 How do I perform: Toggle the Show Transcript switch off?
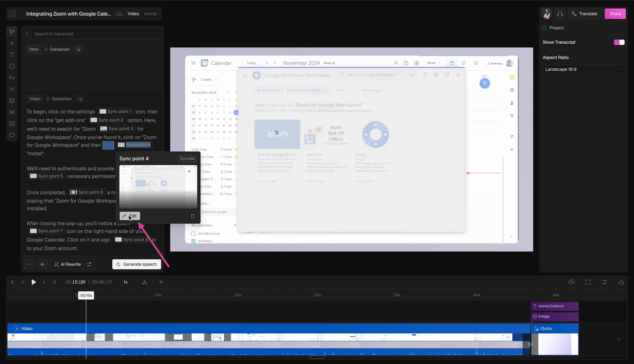(x=619, y=42)
